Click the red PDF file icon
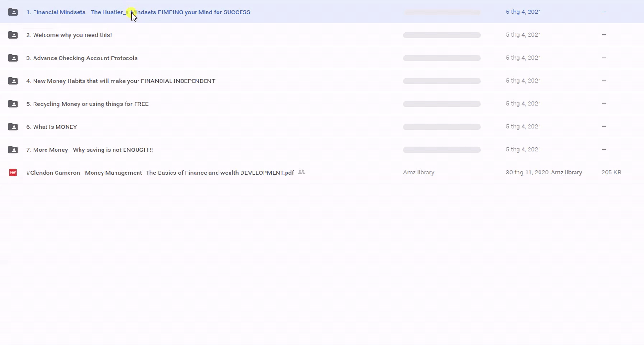 tap(13, 172)
